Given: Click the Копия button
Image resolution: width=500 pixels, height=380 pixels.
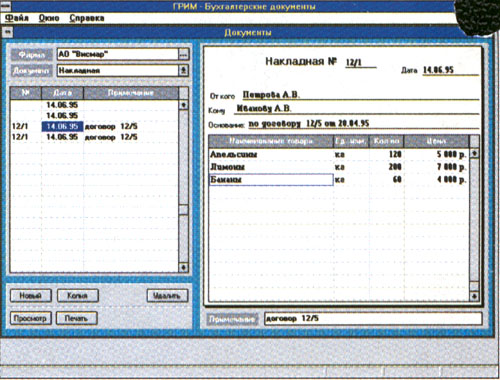Looking at the screenshot, I should tap(77, 296).
